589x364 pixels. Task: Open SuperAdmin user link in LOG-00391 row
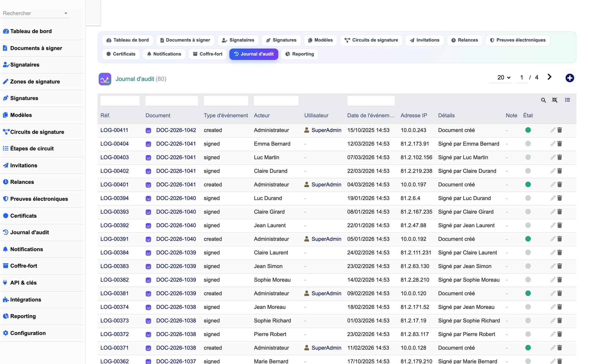point(326,239)
